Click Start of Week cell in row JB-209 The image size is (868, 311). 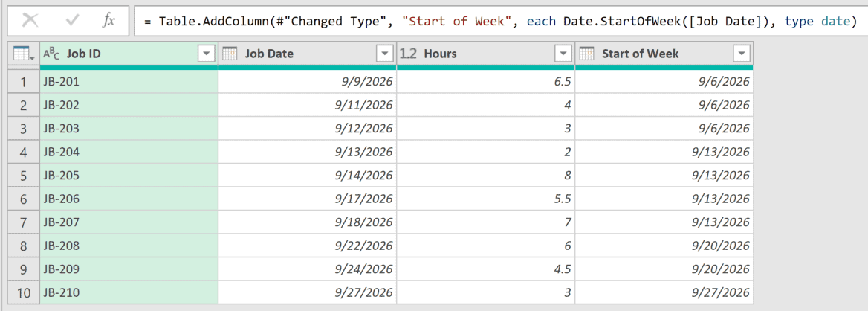coord(664,269)
